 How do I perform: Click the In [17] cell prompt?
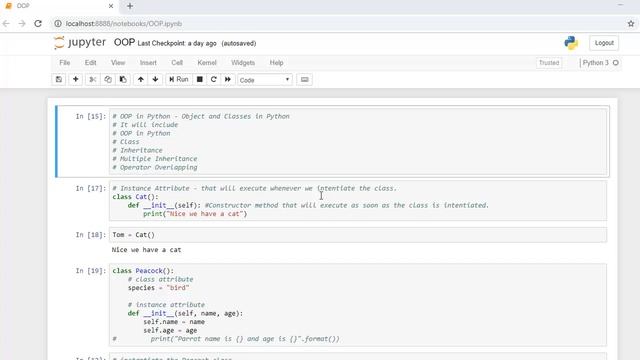[91, 188]
